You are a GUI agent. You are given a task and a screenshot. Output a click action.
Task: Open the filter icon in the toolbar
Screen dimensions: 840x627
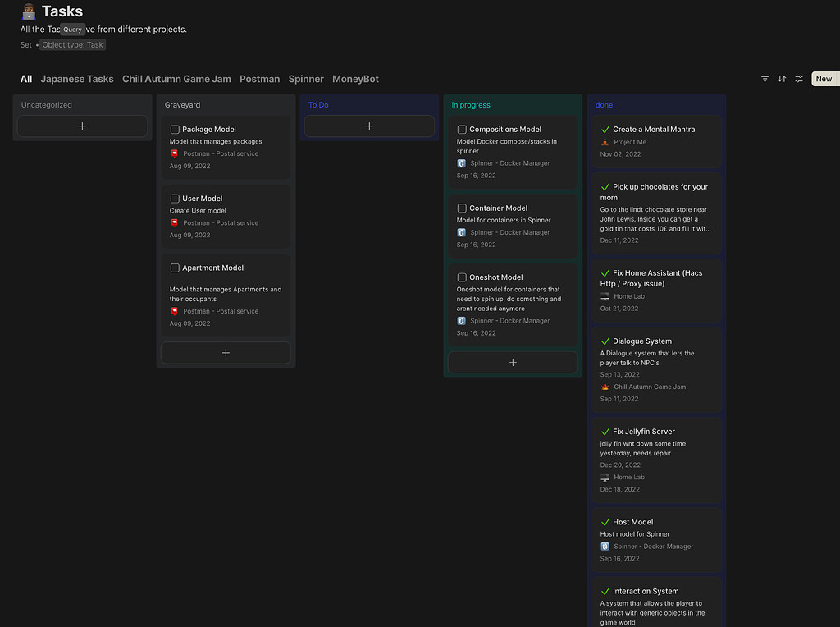point(765,78)
